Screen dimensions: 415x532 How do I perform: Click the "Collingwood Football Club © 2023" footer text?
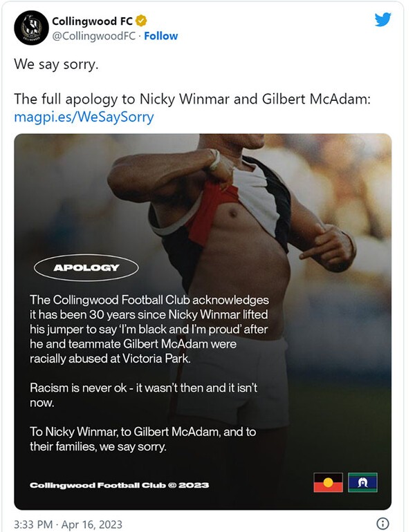tap(119, 485)
